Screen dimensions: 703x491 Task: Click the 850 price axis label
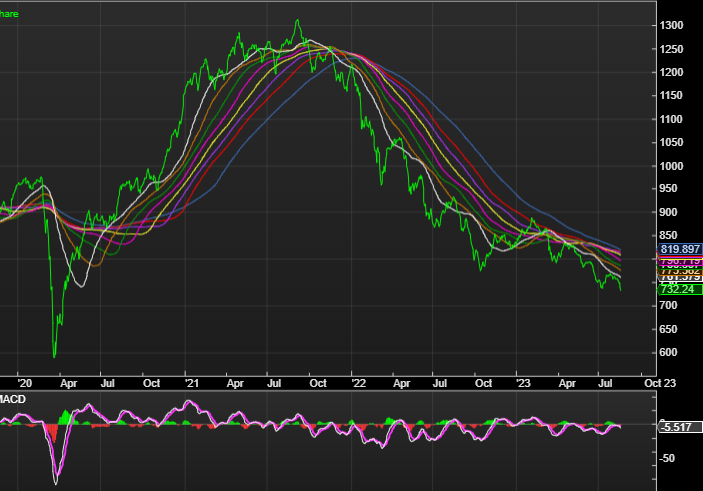(x=668, y=235)
